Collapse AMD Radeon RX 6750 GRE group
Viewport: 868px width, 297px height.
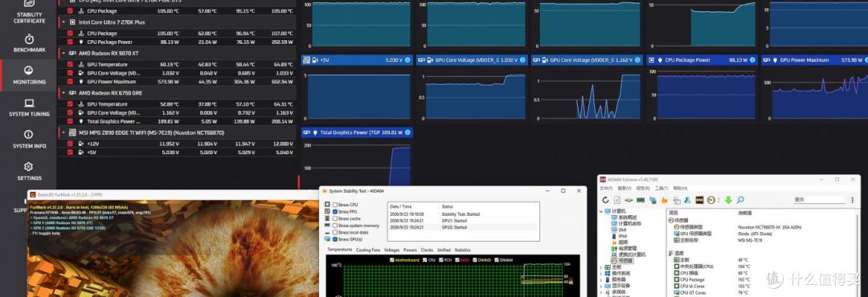[x=63, y=93]
